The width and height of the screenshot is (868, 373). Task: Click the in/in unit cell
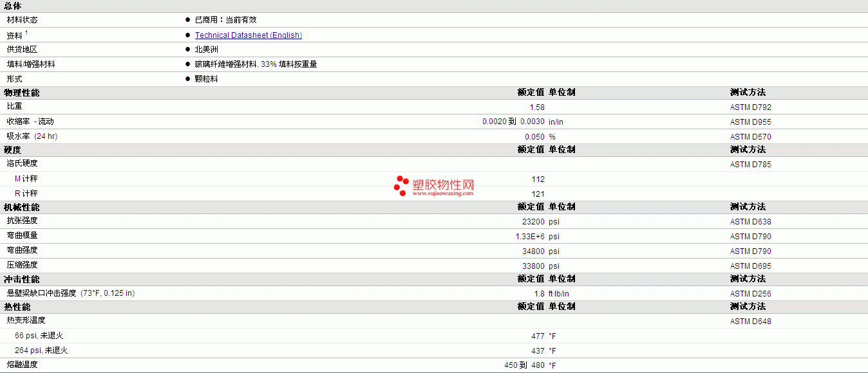[x=556, y=122]
